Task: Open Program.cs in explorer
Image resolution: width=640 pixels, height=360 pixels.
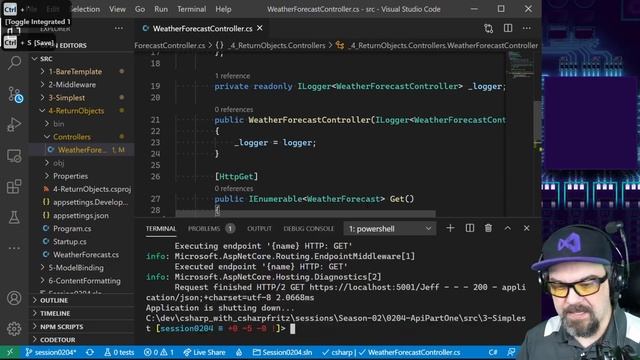Action: (72, 229)
